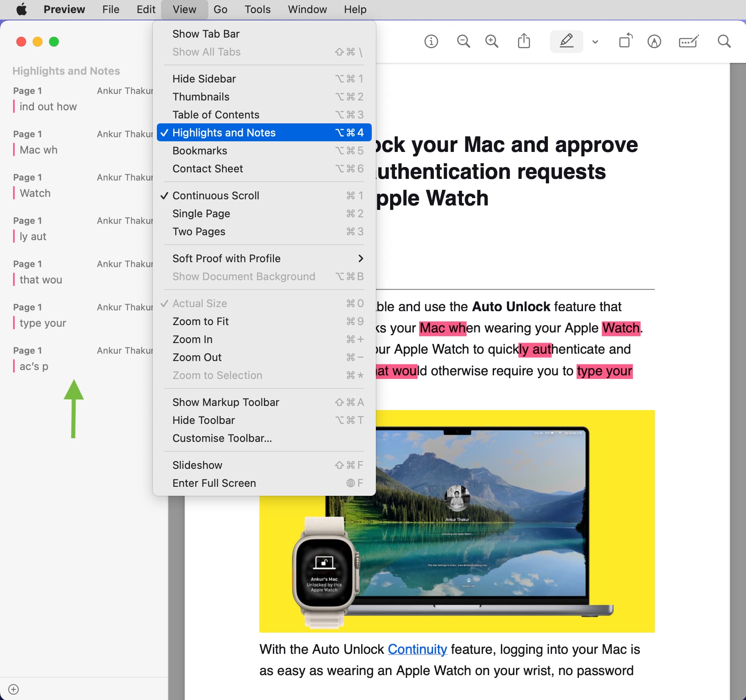Viewport: 746px width, 700px height.
Task: Start the Slideshow
Action: click(264, 465)
